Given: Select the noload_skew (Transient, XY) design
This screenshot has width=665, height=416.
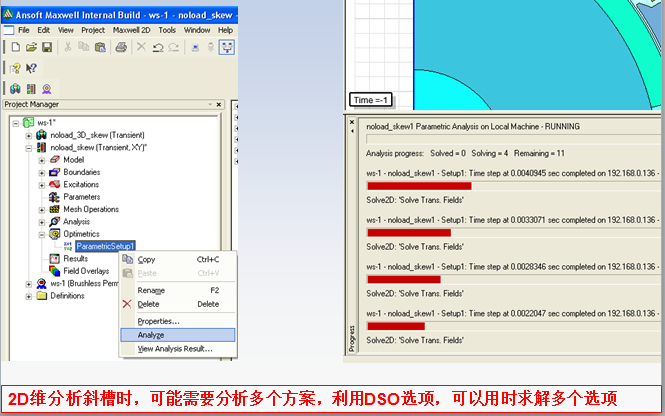Looking at the screenshot, I should [98, 148].
